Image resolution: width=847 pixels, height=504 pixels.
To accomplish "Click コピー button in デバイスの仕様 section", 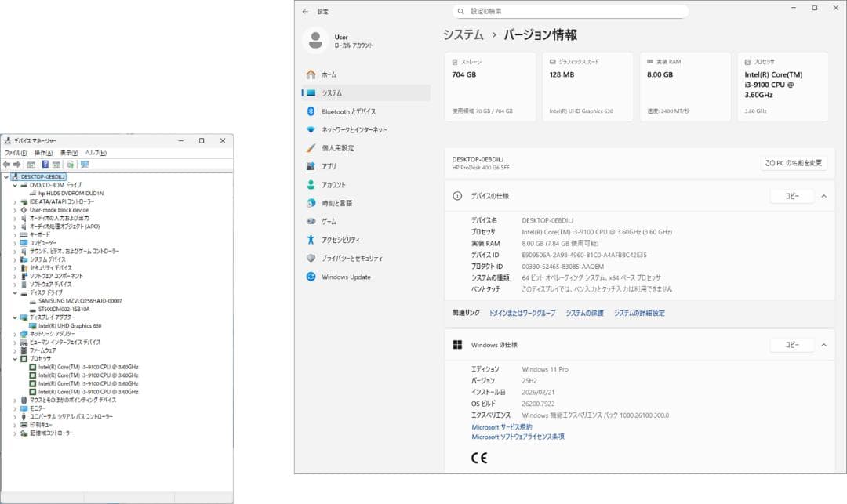I will (x=792, y=196).
